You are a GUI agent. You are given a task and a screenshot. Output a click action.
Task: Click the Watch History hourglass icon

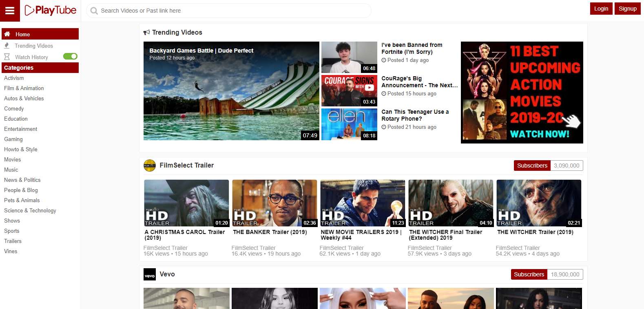7,57
